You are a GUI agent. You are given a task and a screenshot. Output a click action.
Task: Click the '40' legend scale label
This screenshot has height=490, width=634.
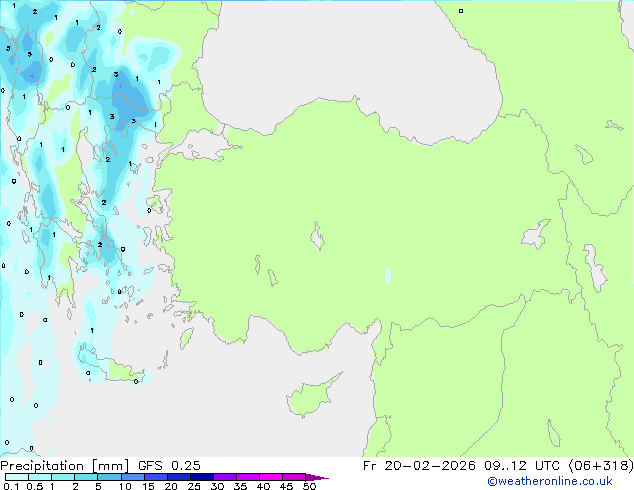click(263, 486)
